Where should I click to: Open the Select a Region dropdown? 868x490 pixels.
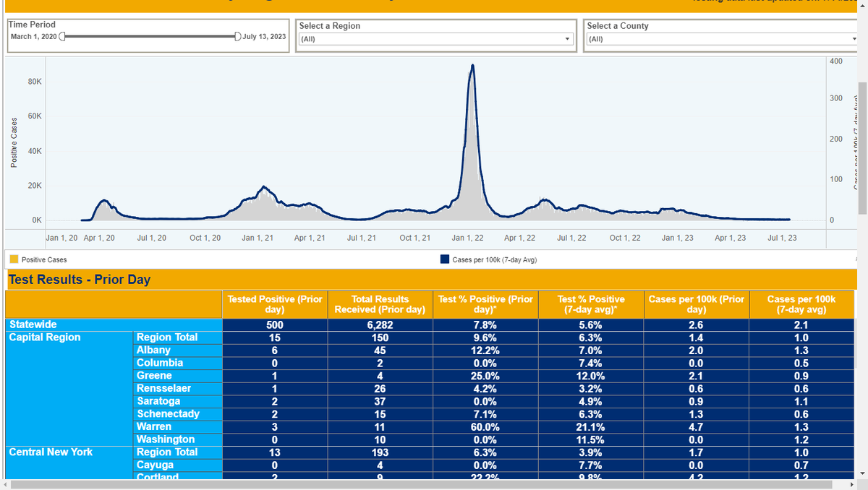[436, 39]
